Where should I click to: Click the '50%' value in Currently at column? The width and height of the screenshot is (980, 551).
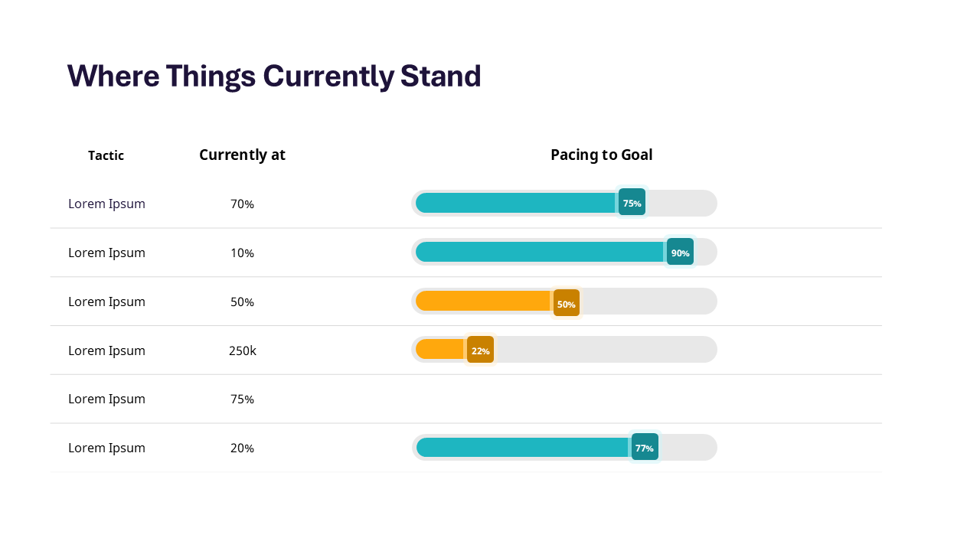click(x=242, y=302)
